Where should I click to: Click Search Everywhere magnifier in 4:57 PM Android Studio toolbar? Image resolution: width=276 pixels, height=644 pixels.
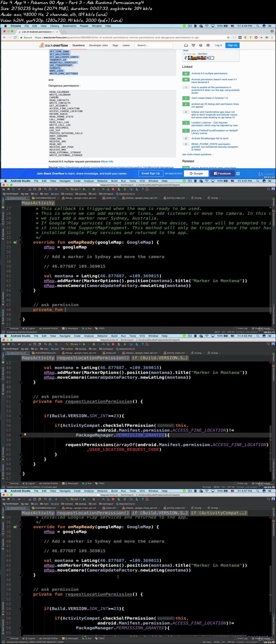tap(268, 499)
